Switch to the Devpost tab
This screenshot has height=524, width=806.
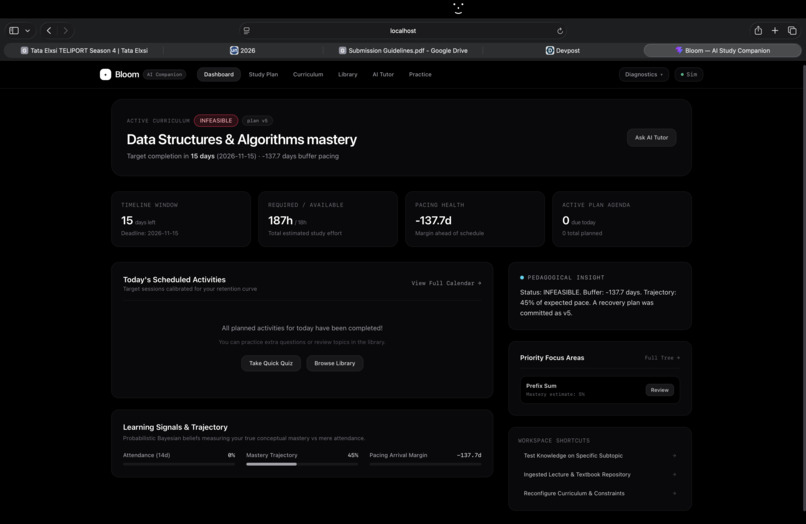(563, 50)
